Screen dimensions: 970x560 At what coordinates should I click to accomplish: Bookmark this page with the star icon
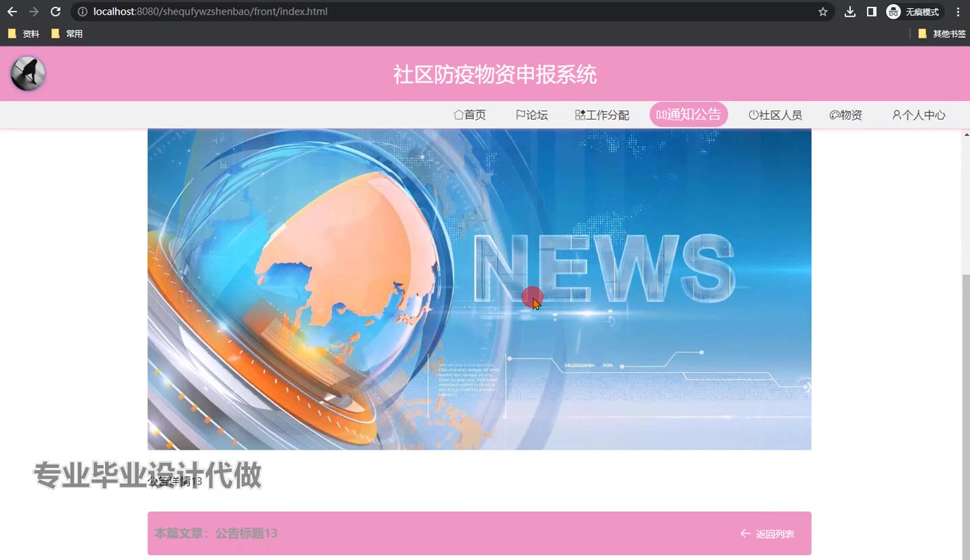coord(822,11)
